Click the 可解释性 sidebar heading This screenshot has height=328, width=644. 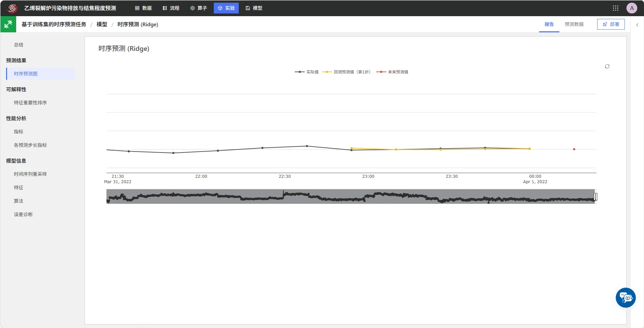point(16,89)
